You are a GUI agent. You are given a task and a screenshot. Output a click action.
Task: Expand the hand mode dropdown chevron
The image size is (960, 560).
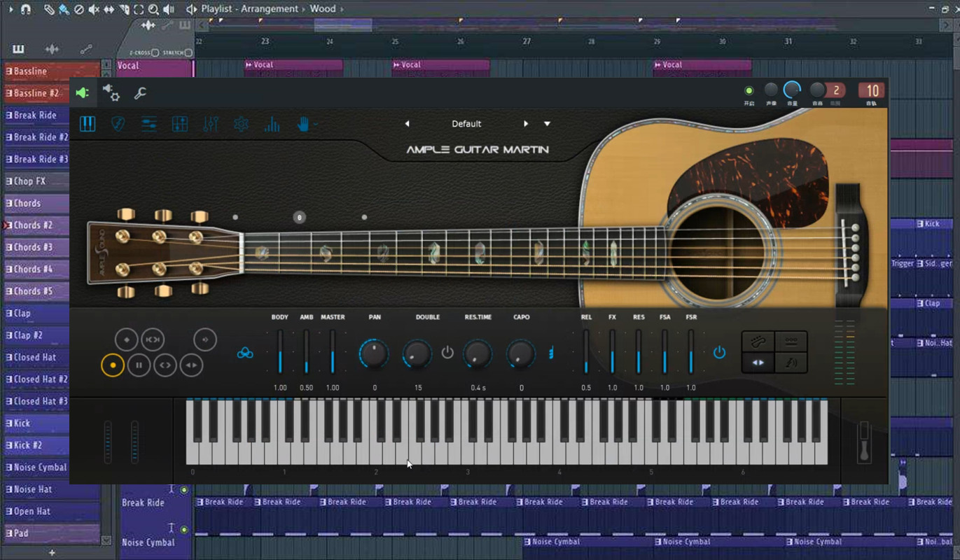point(316,125)
